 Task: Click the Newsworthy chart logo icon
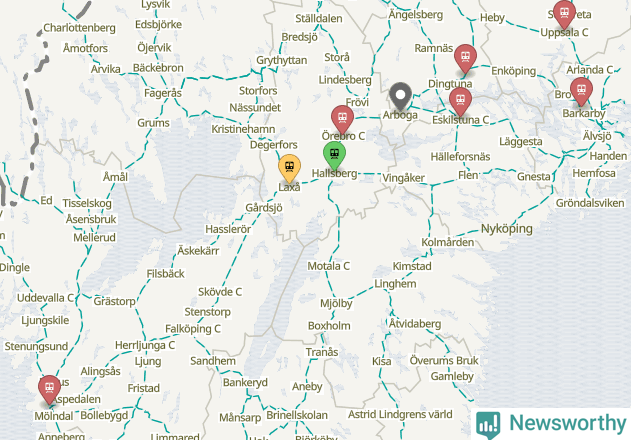488,425
